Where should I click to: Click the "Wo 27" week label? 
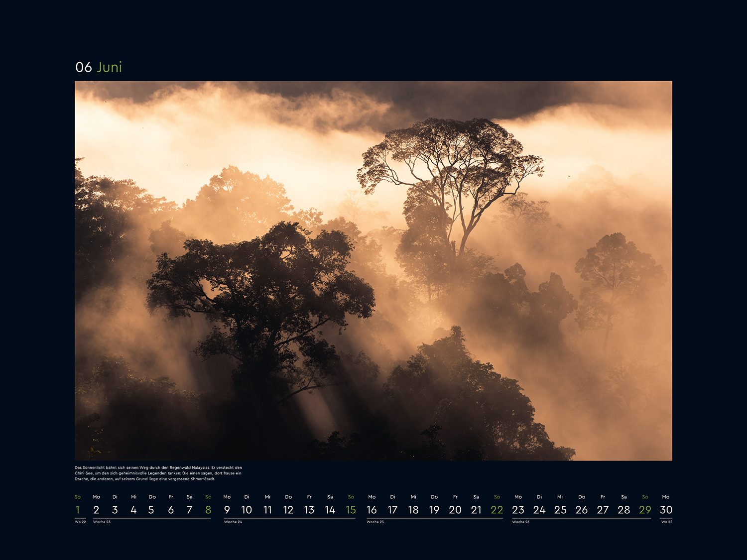(666, 522)
